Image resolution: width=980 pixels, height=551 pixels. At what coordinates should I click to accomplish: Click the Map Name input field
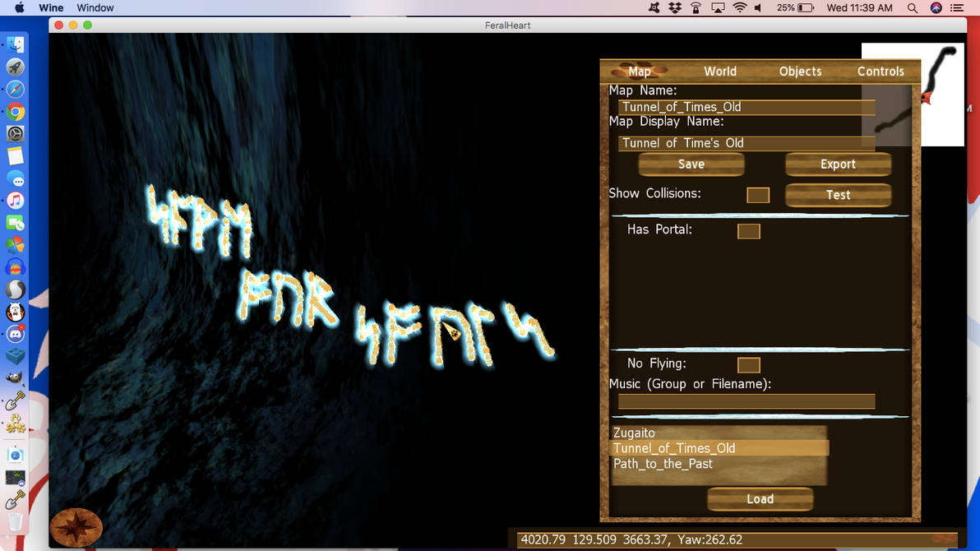click(747, 107)
